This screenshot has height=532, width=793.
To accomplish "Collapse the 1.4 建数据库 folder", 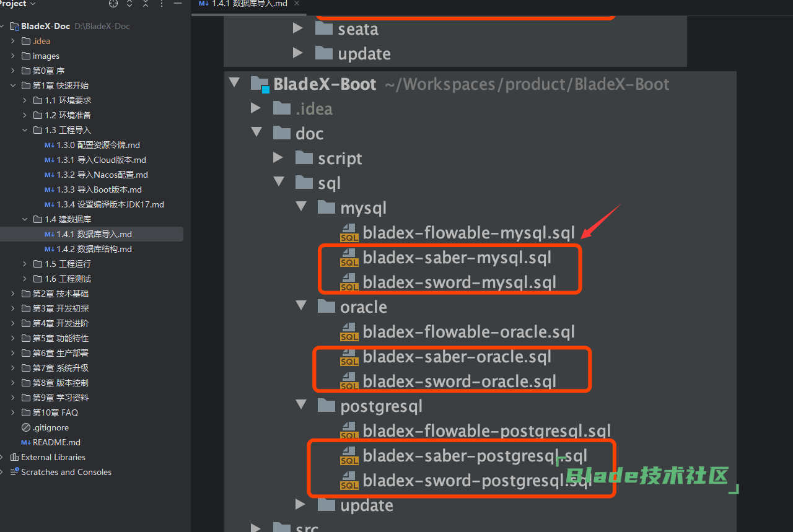I will click(x=25, y=219).
